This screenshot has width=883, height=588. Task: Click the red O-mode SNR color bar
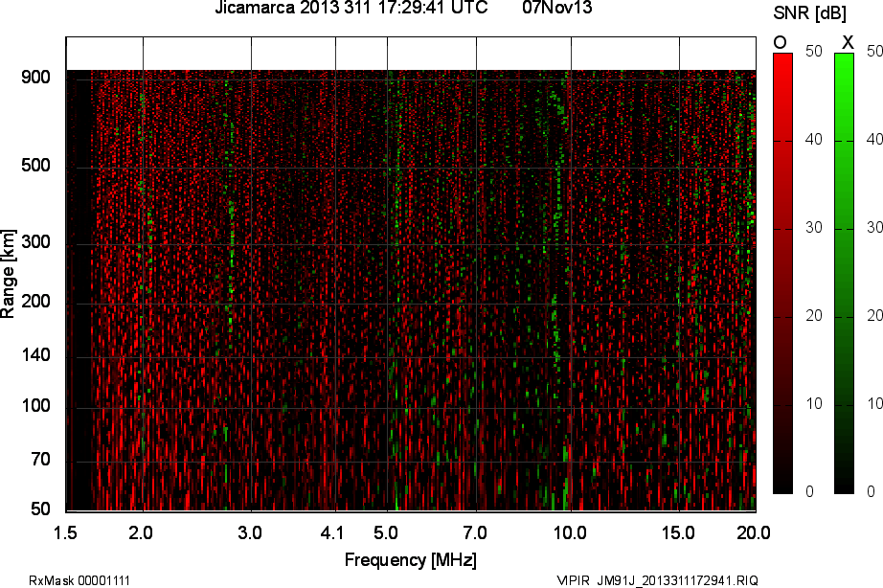click(782, 273)
